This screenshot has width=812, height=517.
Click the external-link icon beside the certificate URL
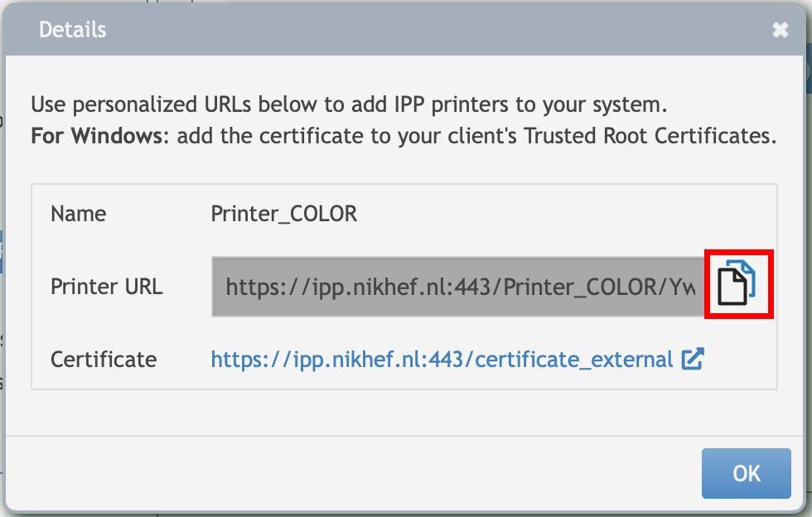tap(693, 359)
